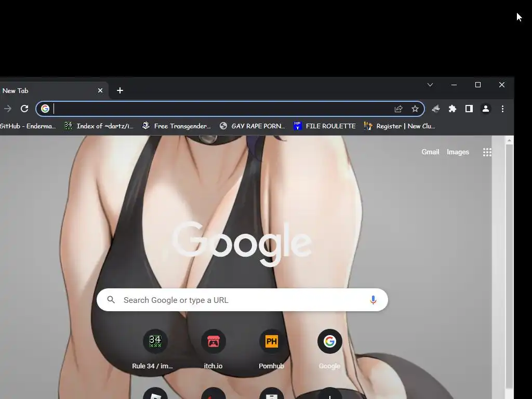Reload the page with the refresh icon
Image resolution: width=532 pixels, height=399 pixels.
pyautogui.click(x=24, y=109)
